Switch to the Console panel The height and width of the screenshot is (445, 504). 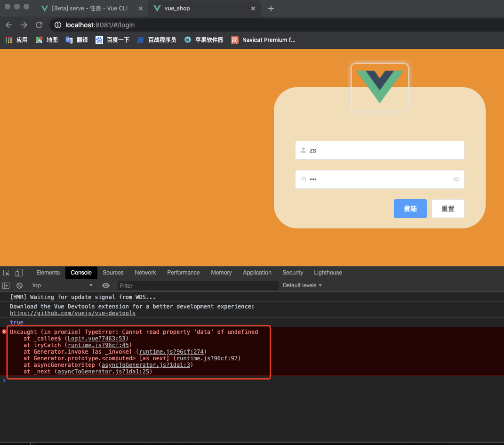pyautogui.click(x=81, y=273)
